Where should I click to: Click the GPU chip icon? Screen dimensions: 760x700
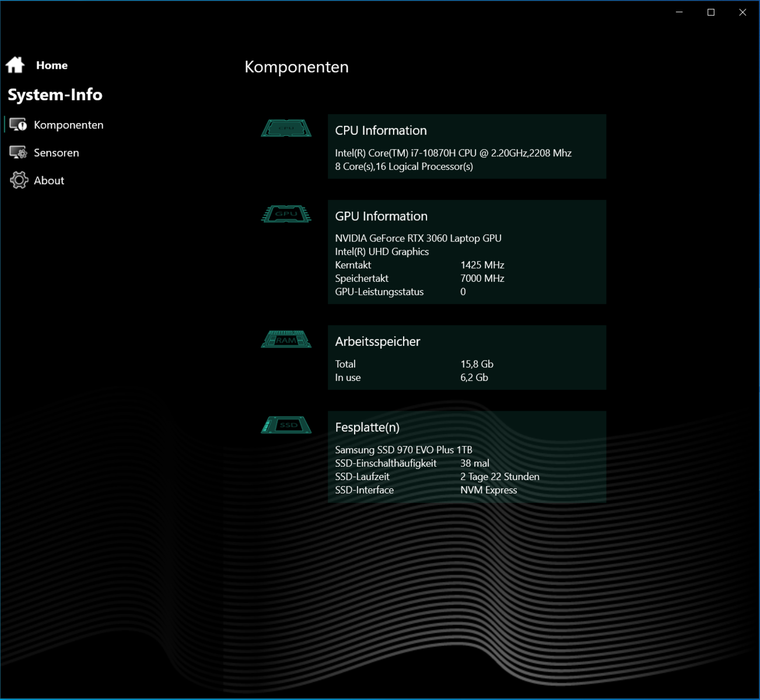click(286, 214)
